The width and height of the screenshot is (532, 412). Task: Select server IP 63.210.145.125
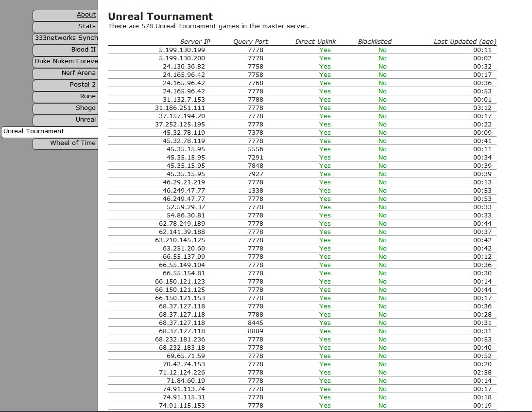tap(180, 240)
